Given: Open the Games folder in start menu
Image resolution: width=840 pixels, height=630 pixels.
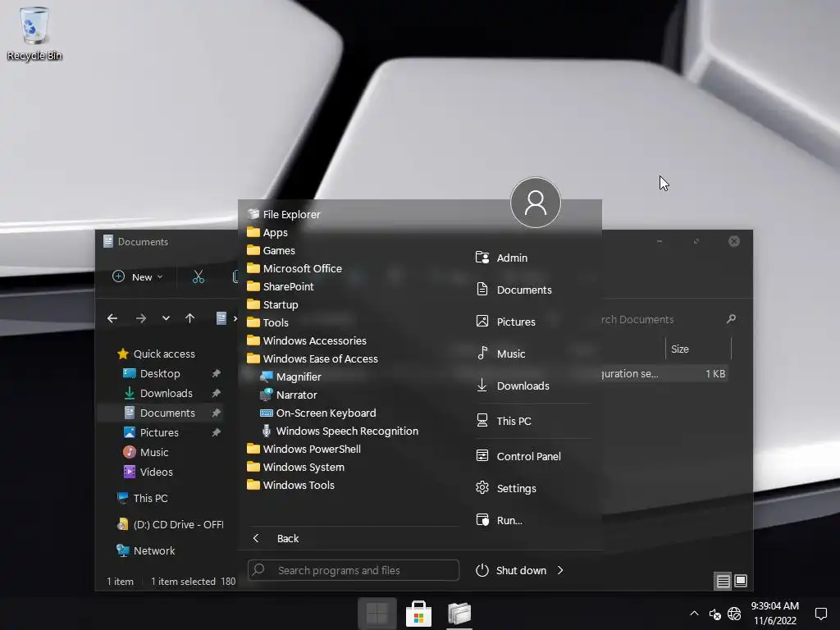Looking at the screenshot, I should point(271,251).
